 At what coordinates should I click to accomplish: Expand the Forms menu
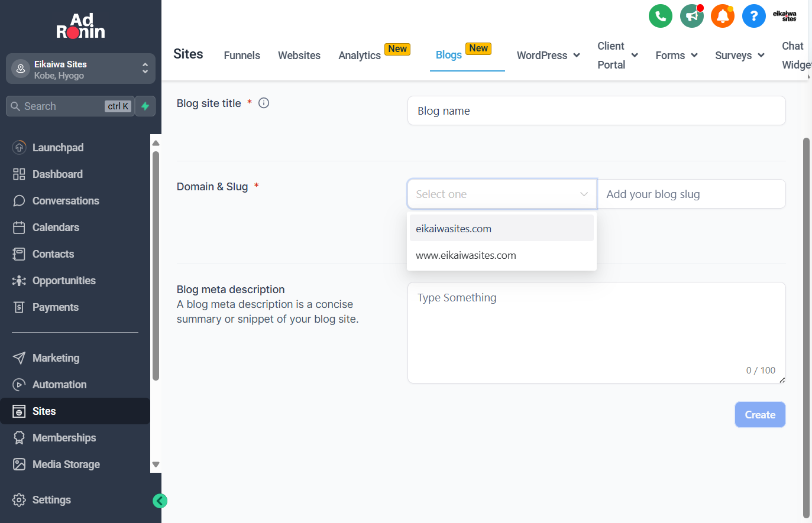click(677, 55)
